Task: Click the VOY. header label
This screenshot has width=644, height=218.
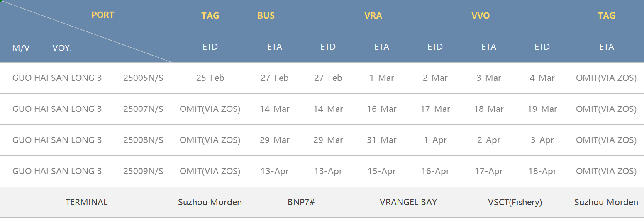Action: (x=62, y=48)
